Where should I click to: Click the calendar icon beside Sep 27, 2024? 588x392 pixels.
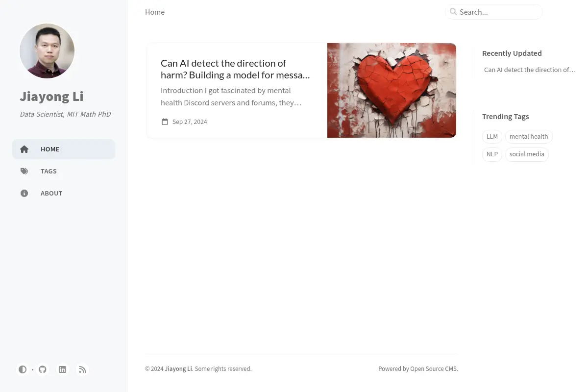[165, 122]
